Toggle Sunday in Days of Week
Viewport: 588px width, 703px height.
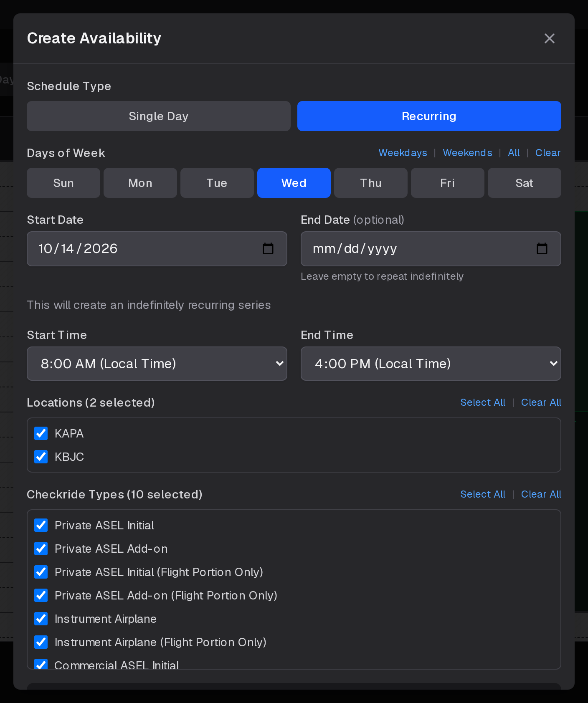(63, 183)
